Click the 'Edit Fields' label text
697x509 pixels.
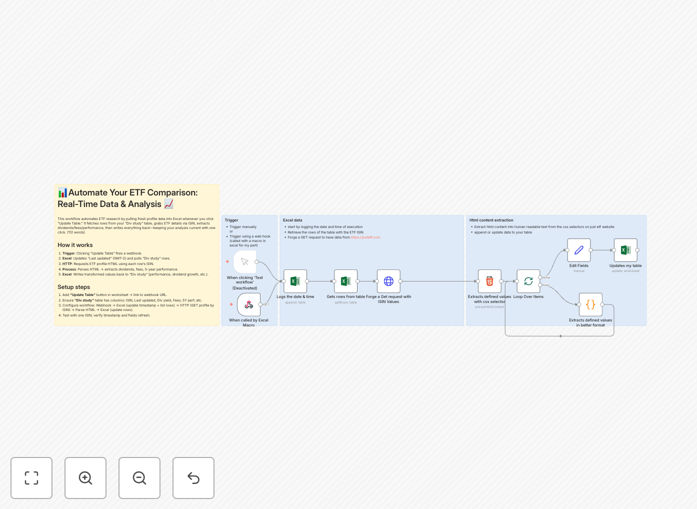click(x=579, y=265)
